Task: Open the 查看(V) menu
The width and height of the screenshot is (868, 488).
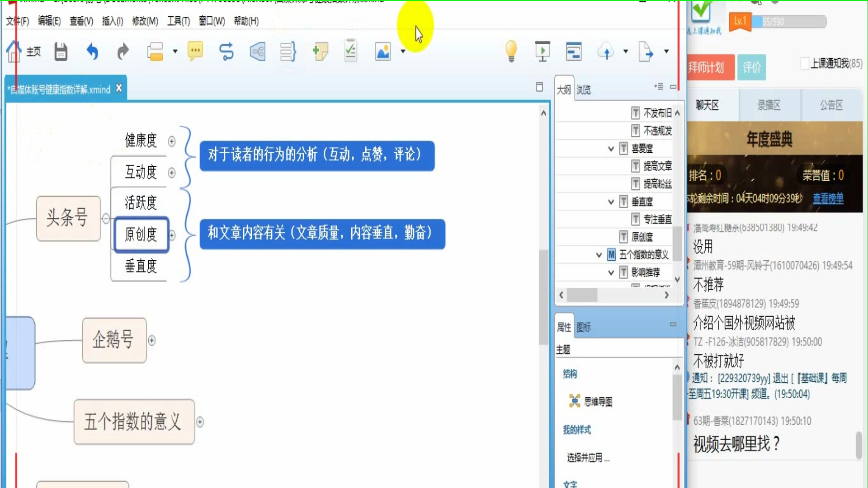Action: pos(81,21)
